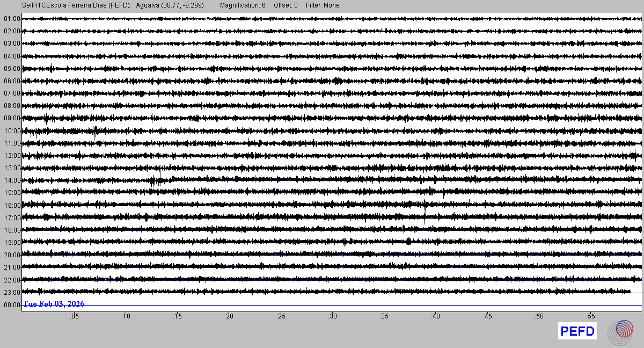Click the 'Tue Feb 03, 2026' date label
This screenshot has width=644, height=348.
pos(54,304)
